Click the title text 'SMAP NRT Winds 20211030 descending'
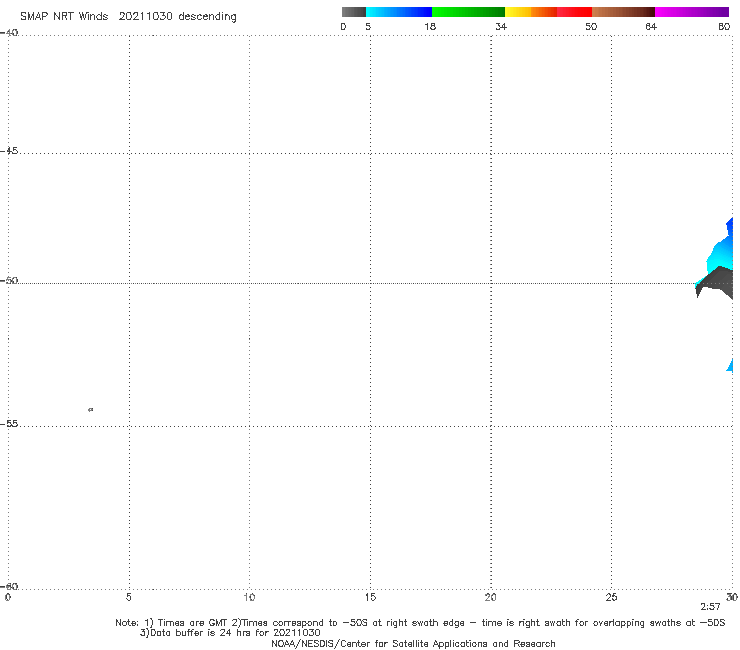 pyautogui.click(x=128, y=17)
